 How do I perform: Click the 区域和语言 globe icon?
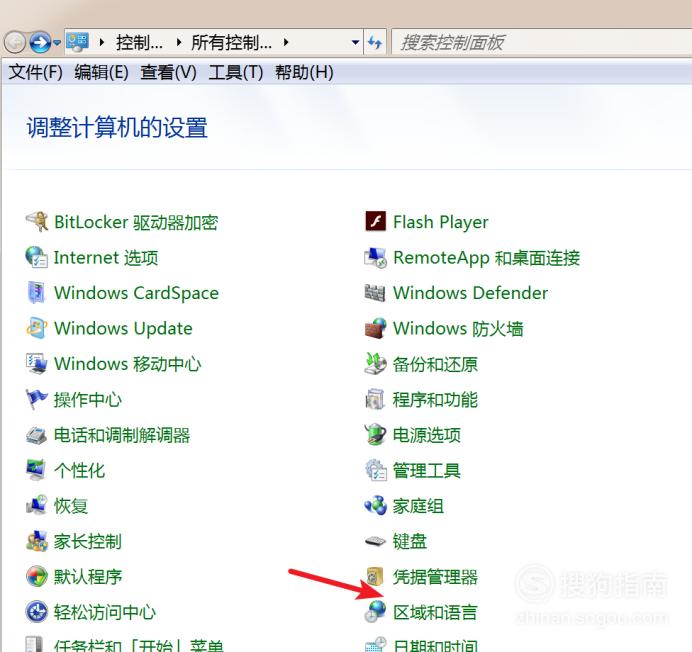[x=376, y=612]
